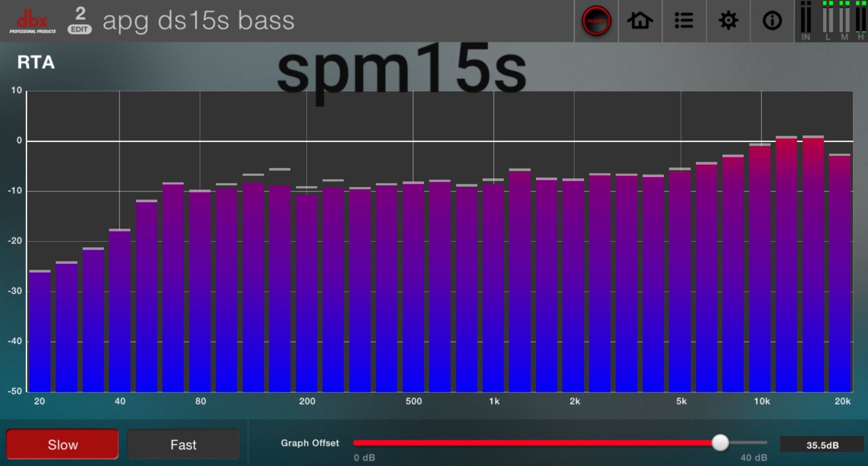Tap the dbx Professional Products logo
Viewport: 868px width, 466px height.
[x=33, y=22]
